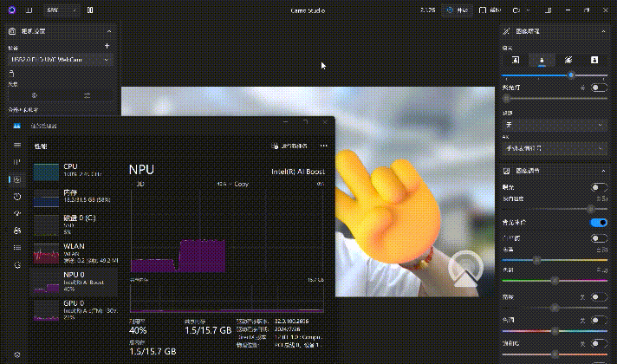The width and height of the screenshot is (617, 364).
Task: Select the fourth background effect mode icon
Action: 594,60
